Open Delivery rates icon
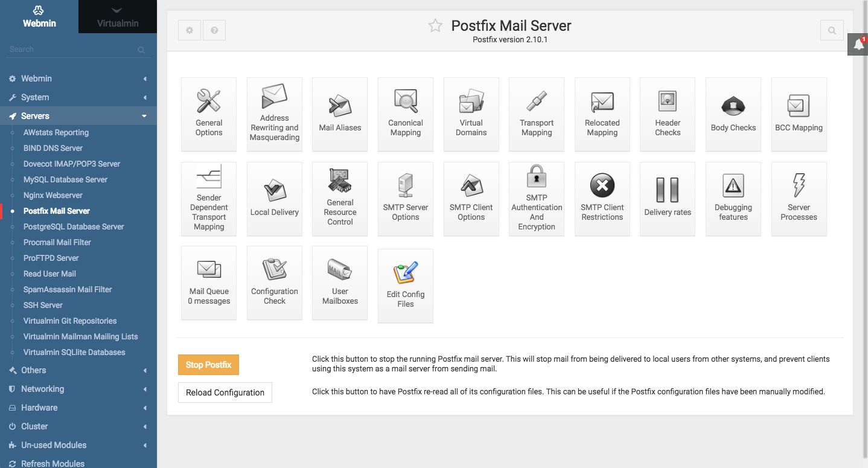This screenshot has height=468, width=868. 668,198
